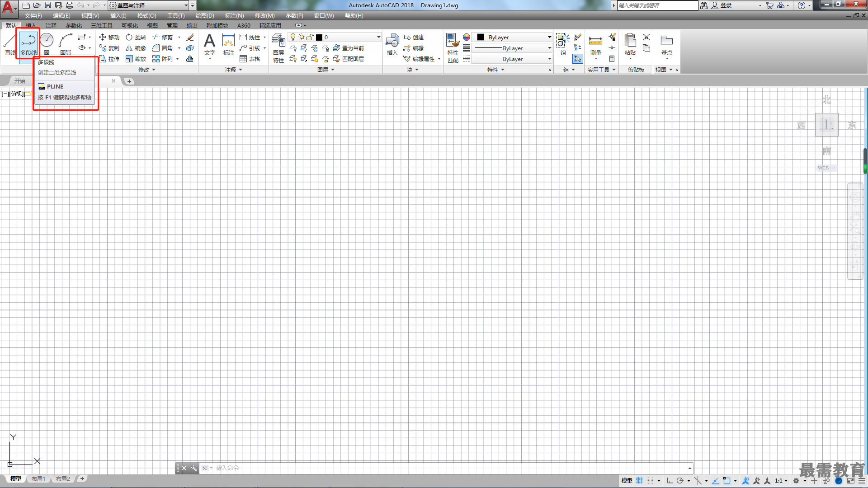Switch to the 注释 ribbon tab

click(51, 25)
